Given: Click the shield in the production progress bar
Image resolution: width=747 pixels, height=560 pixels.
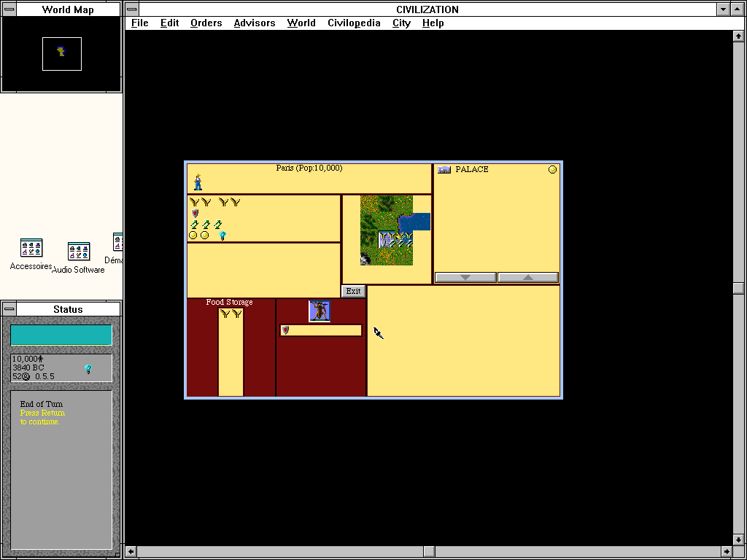Looking at the screenshot, I should click(285, 330).
